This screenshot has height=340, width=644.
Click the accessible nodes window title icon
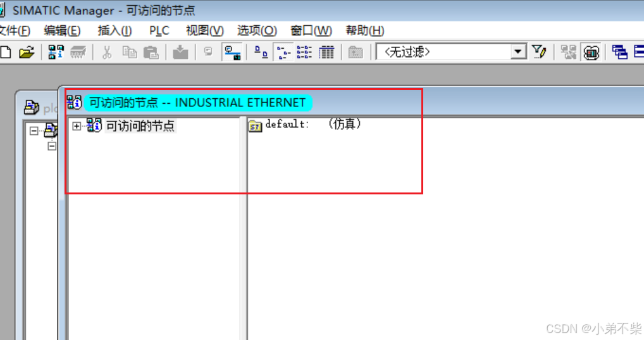click(x=75, y=103)
